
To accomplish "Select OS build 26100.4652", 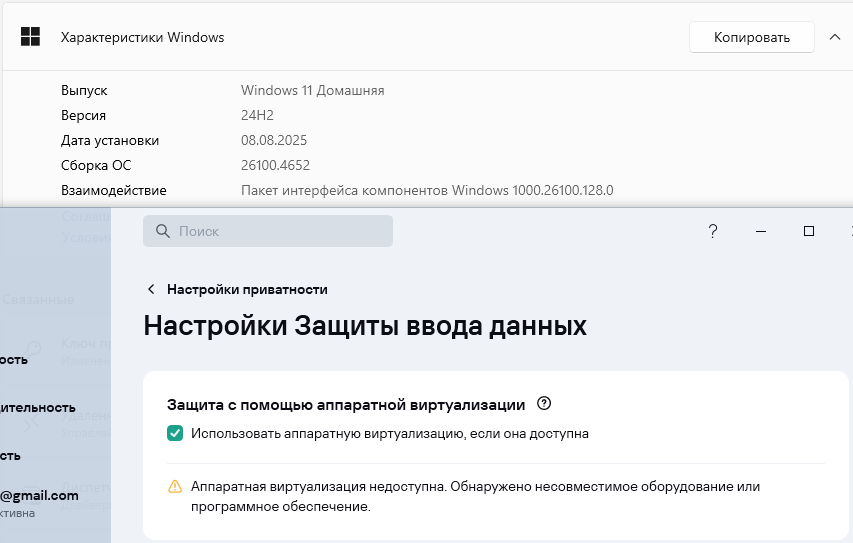I will tap(275, 165).
